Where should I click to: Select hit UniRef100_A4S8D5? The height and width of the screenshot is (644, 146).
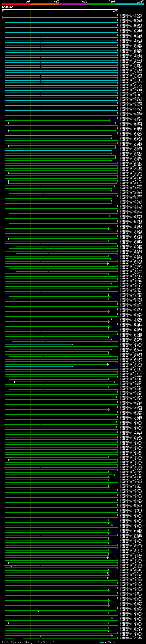(x=131, y=146)
